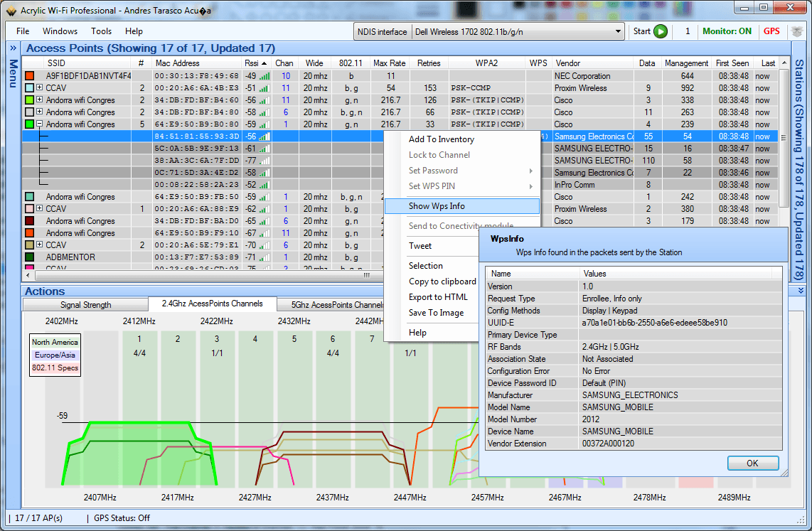812x531 pixels.
Task: Sort table by Chan column header
Action: 284,63
